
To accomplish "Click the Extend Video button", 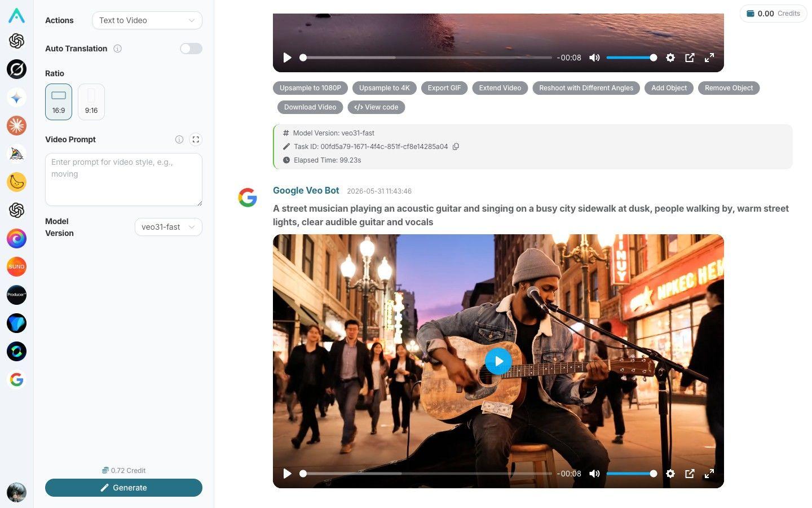I will point(500,88).
